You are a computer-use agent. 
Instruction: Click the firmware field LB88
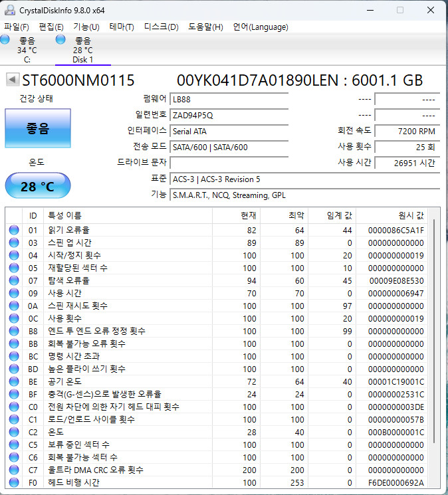pos(229,100)
